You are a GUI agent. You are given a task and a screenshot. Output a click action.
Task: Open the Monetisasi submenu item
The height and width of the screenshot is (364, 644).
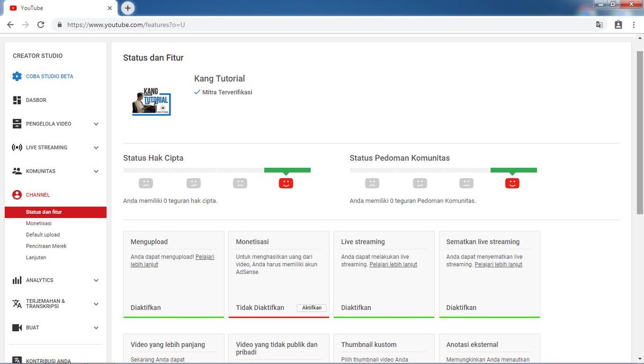click(39, 223)
